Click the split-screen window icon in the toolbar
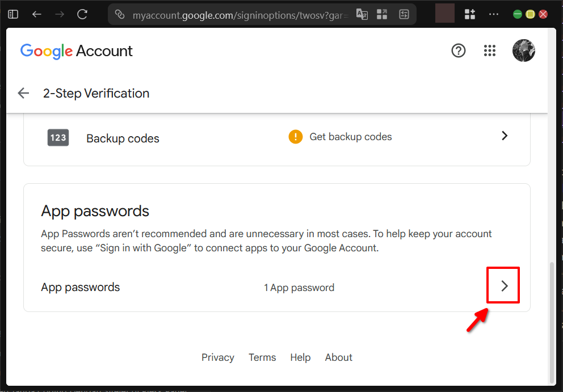 pyautogui.click(x=404, y=14)
